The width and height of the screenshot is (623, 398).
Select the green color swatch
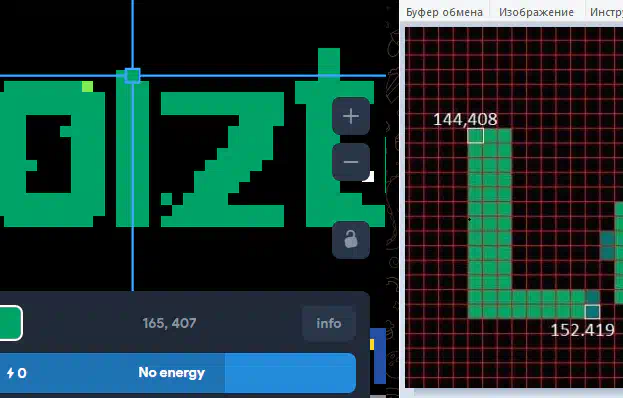point(9,323)
